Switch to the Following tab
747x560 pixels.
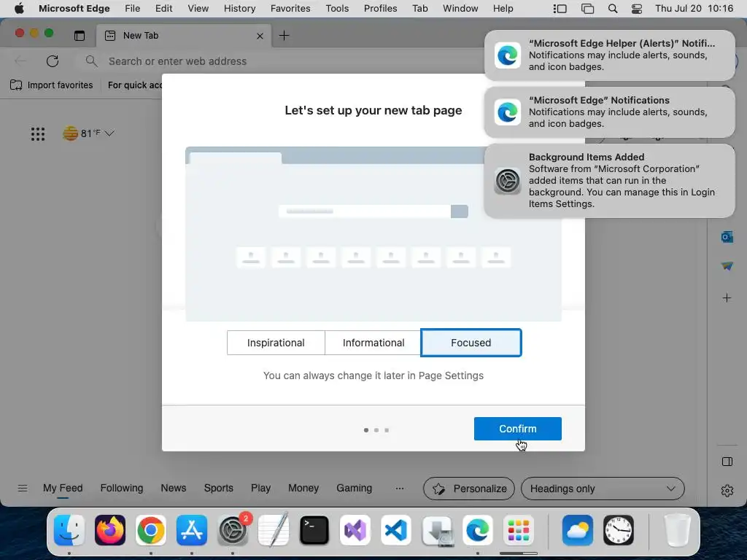coord(122,488)
